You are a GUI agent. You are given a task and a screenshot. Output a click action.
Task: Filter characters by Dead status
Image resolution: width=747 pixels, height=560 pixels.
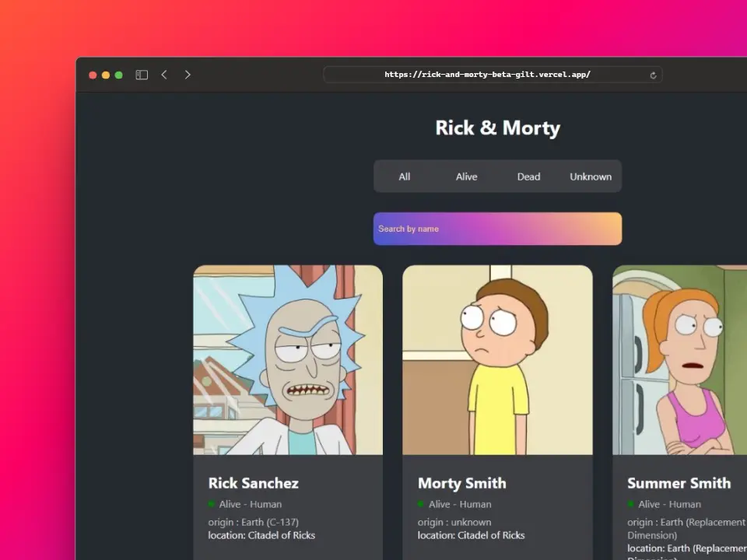tap(528, 177)
